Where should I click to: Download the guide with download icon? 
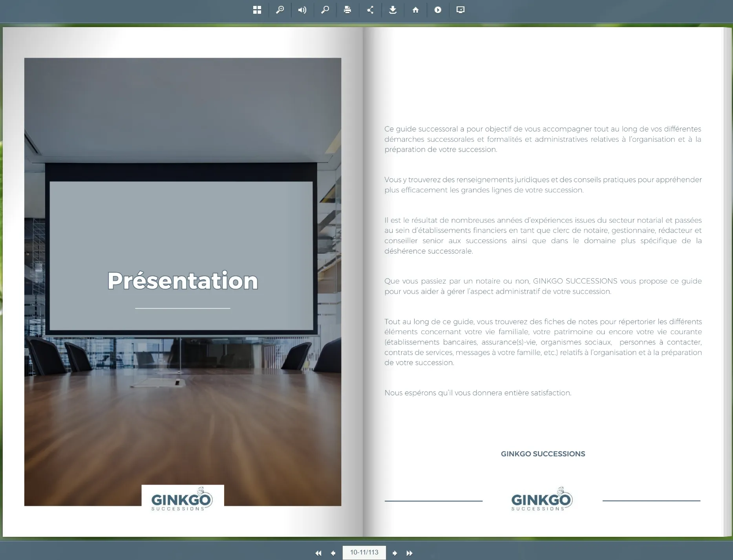coord(393,10)
